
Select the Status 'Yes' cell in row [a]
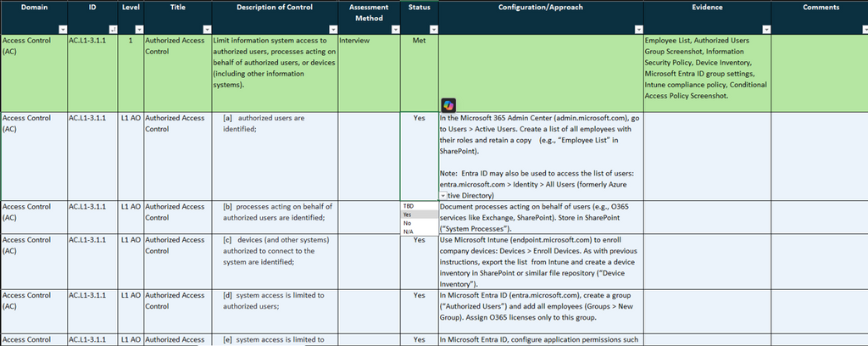click(419, 156)
